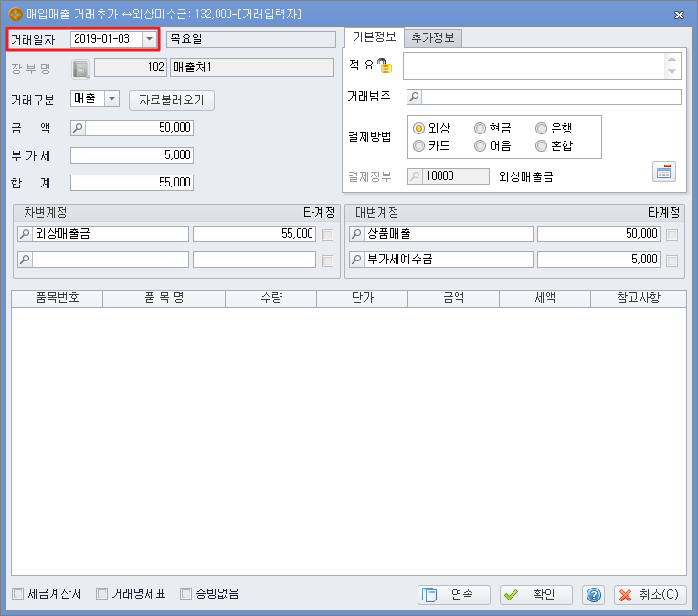The width and height of the screenshot is (698, 616).
Task: Toggle 타계정 checkbox for empty 차변 row
Action: click(328, 260)
